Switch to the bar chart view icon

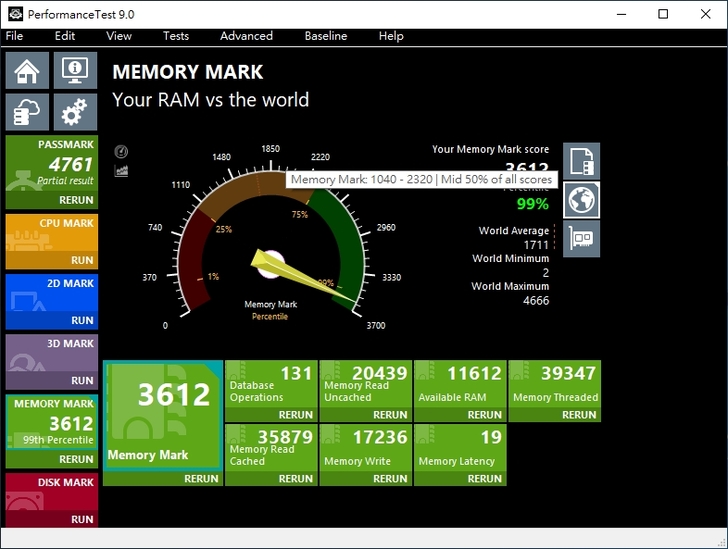pyautogui.click(x=122, y=170)
